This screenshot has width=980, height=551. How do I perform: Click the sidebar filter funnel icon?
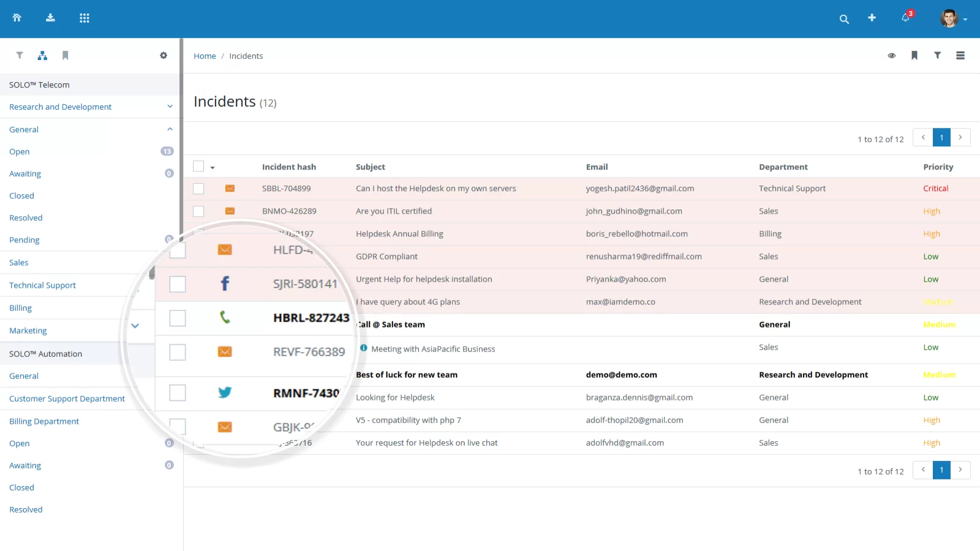(x=20, y=55)
